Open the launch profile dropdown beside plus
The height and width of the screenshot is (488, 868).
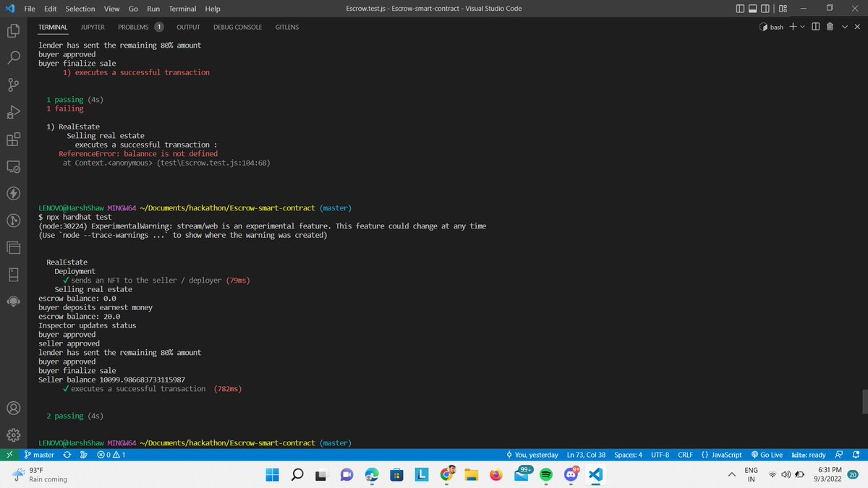coord(801,27)
